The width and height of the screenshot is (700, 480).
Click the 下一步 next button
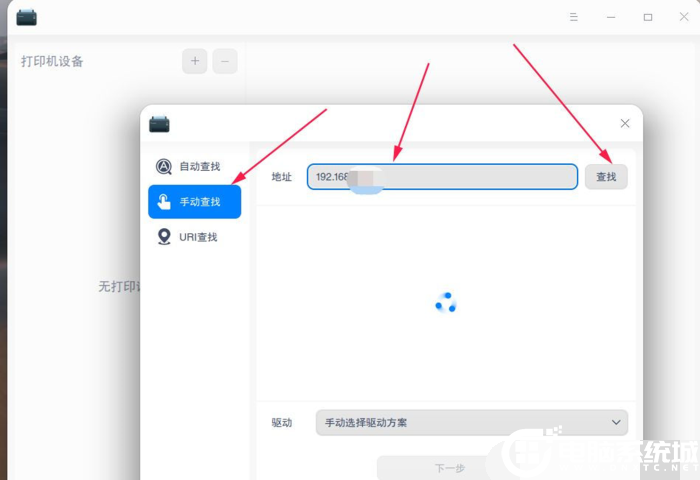point(449,468)
